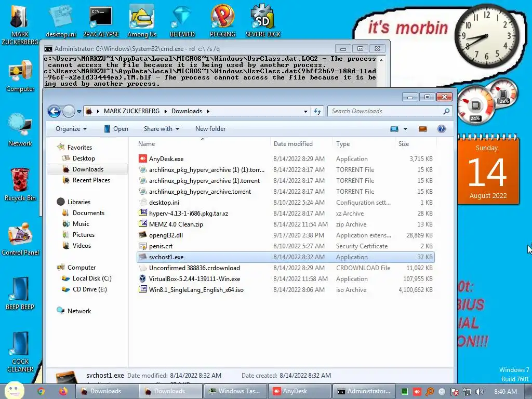
Task: Switch to first Downloads taskbar button
Action: pyautogui.click(x=106, y=391)
